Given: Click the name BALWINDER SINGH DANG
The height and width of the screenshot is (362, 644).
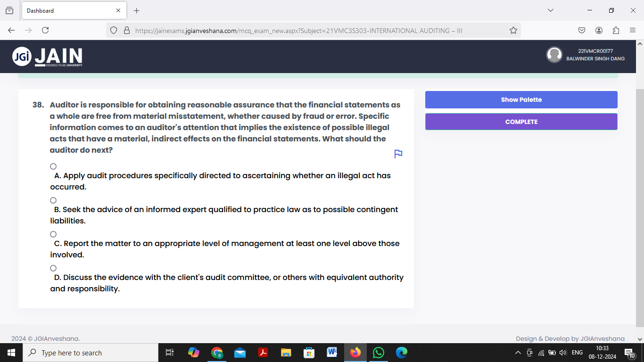Looking at the screenshot, I should [595, 59].
